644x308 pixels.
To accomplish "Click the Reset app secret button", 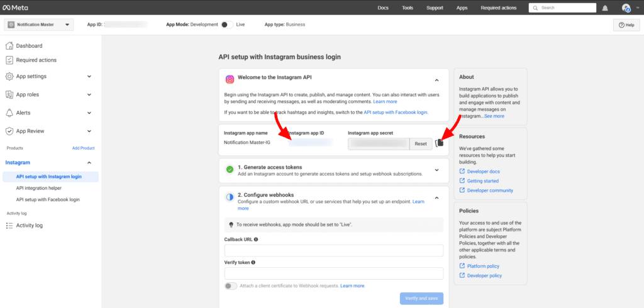I will coord(421,144).
